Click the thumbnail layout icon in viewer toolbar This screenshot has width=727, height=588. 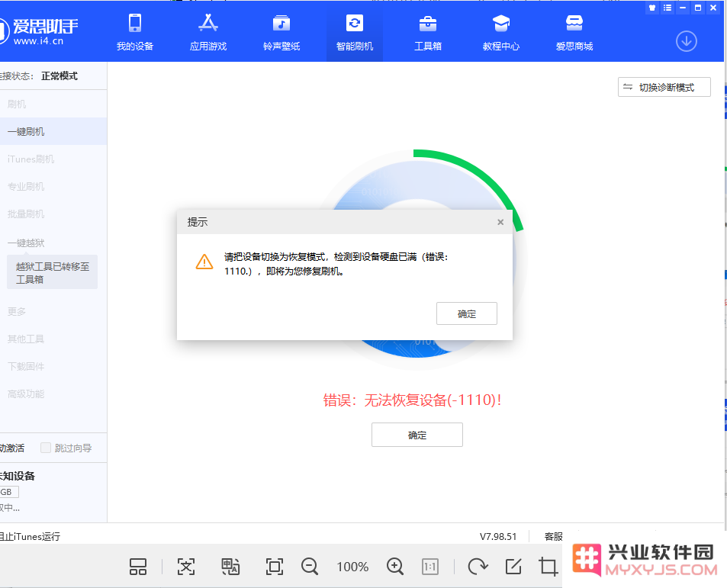coord(138,566)
